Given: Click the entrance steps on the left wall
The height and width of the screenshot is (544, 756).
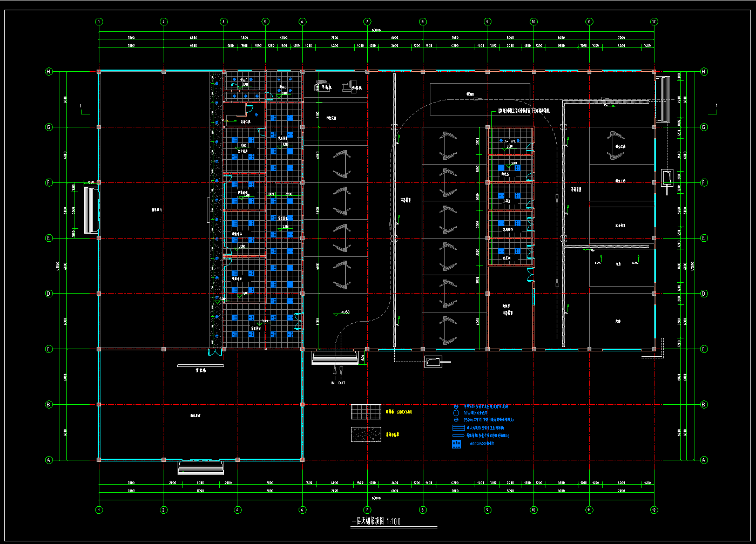Looking at the screenshot, I should [89, 210].
